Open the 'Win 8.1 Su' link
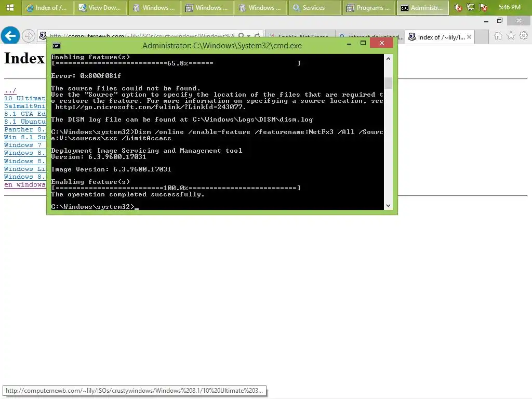Image resolution: width=532 pixels, height=399 pixels. coord(25,137)
